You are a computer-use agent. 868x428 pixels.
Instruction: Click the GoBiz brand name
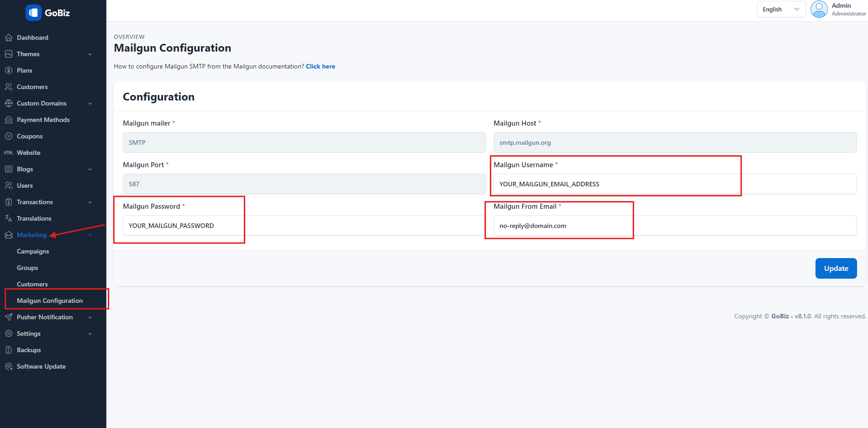click(x=57, y=13)
